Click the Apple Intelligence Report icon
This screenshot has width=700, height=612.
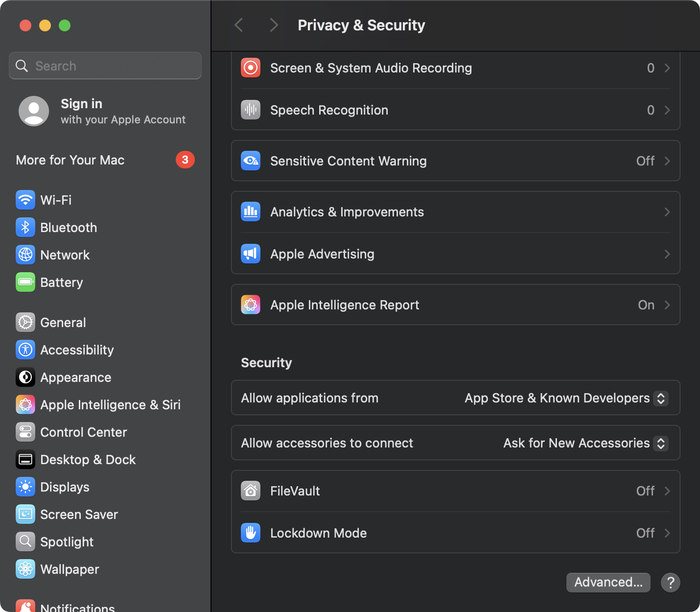coord(251,305)
